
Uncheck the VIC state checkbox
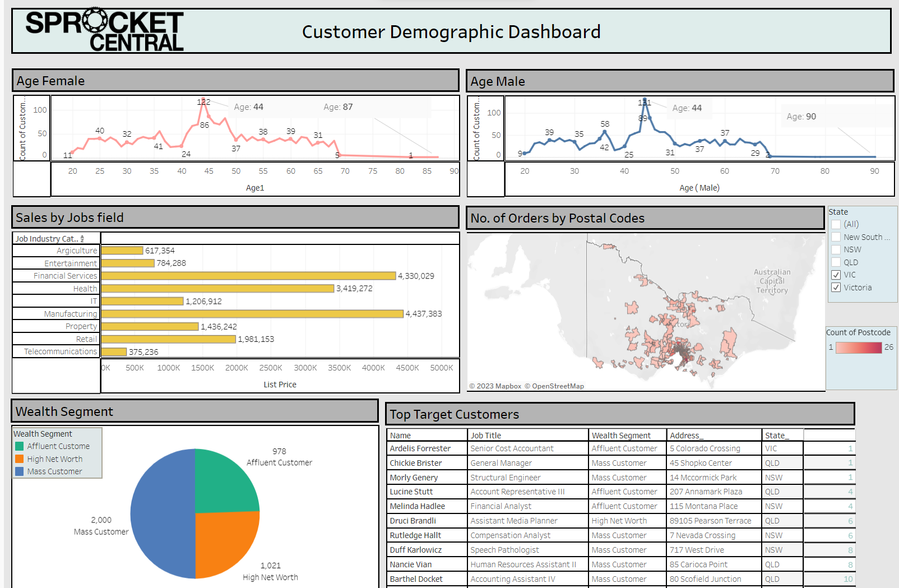pyautogui.click(x=836, y=275)
